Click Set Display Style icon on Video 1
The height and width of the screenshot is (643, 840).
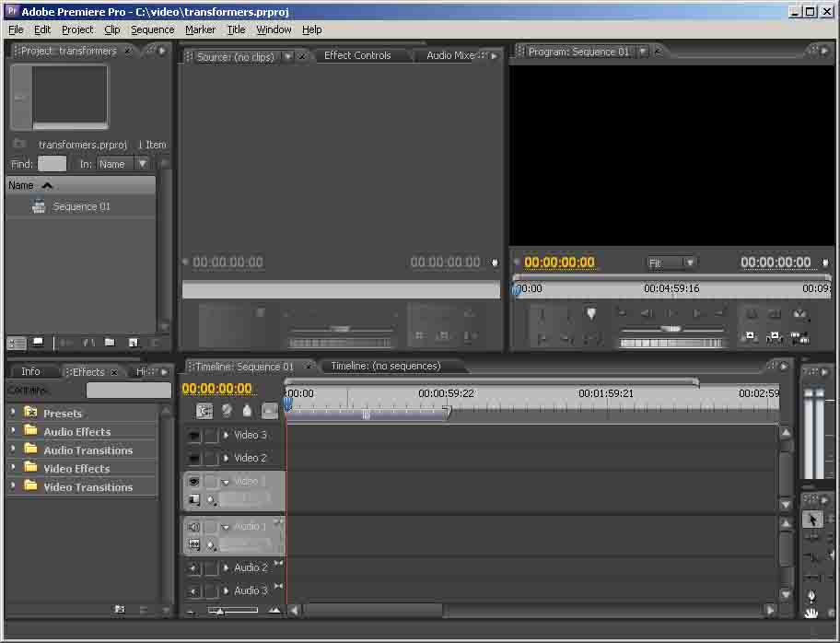click(x=194, y=499)
